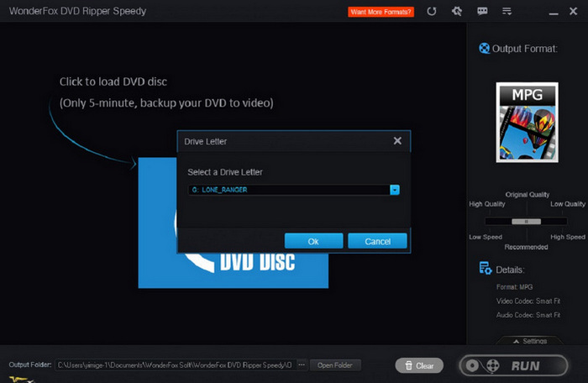Viewport: 588px width, 383px height.
Task: Expand the drive letter dropdown arrow
Action: [x=395, y=190]
